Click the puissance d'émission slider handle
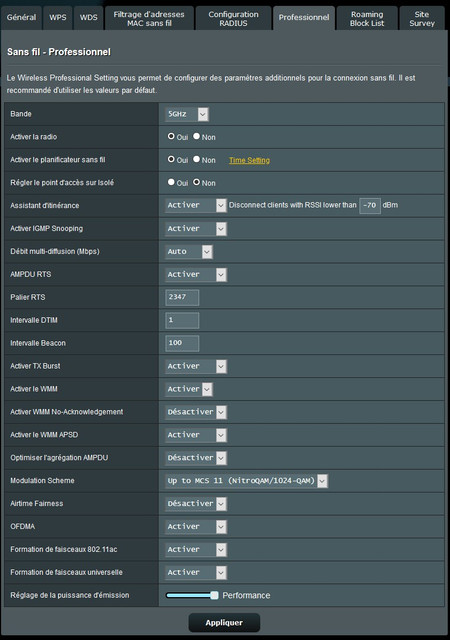 pos(214,595)
